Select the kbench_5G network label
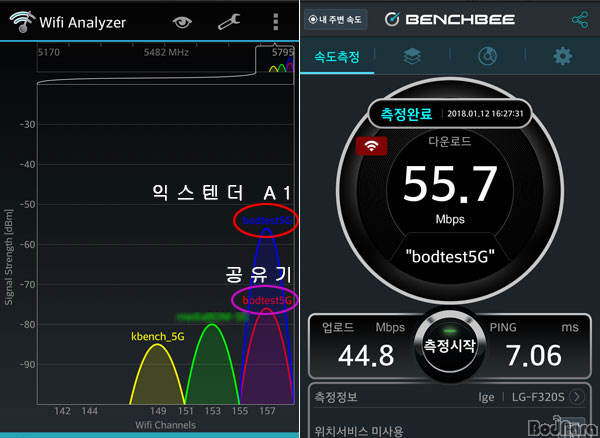Viewport: 600px width, 438px height. click(x=158, y=337)
